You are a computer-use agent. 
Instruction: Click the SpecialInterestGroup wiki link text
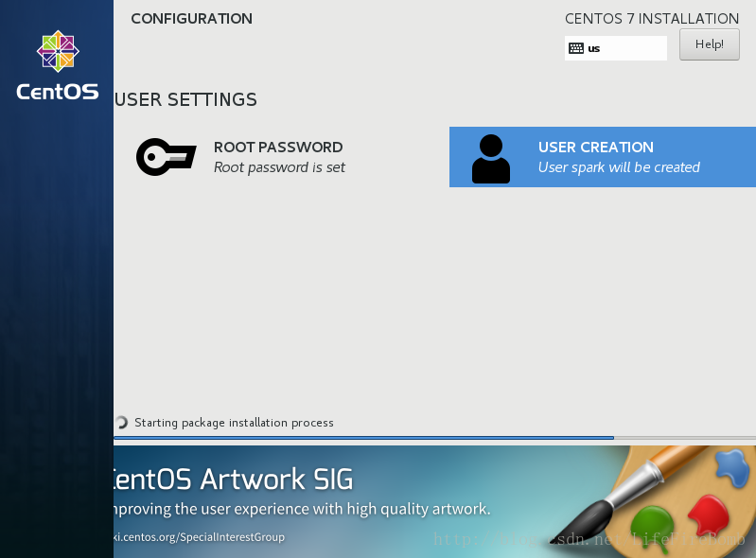tap(199, 537)
